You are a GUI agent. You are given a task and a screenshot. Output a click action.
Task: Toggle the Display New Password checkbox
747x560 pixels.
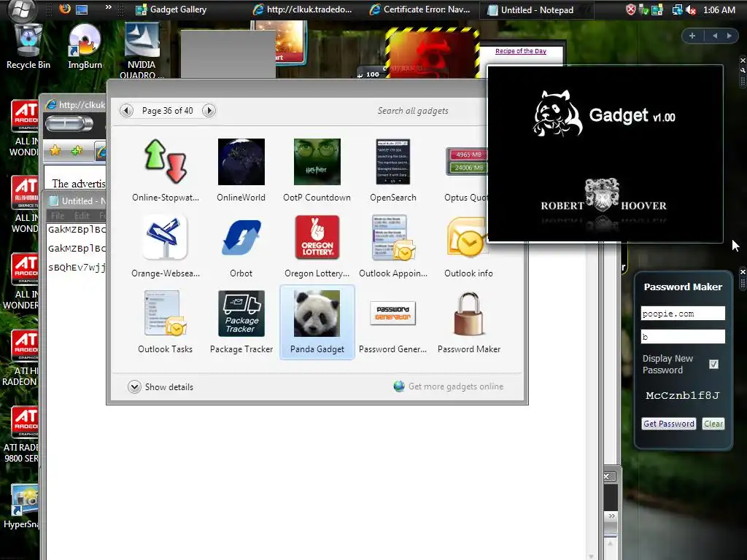713,365
